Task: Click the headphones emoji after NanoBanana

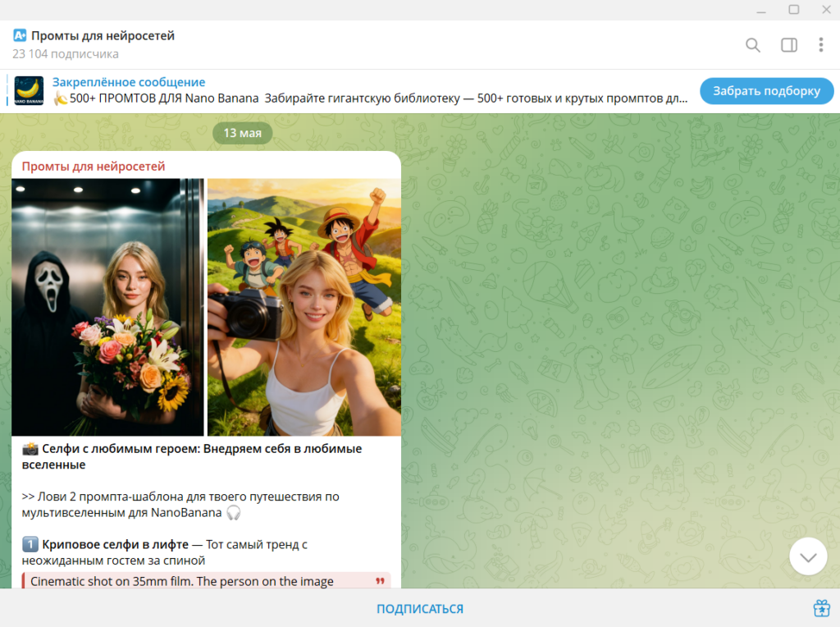Action: [233, 513]
